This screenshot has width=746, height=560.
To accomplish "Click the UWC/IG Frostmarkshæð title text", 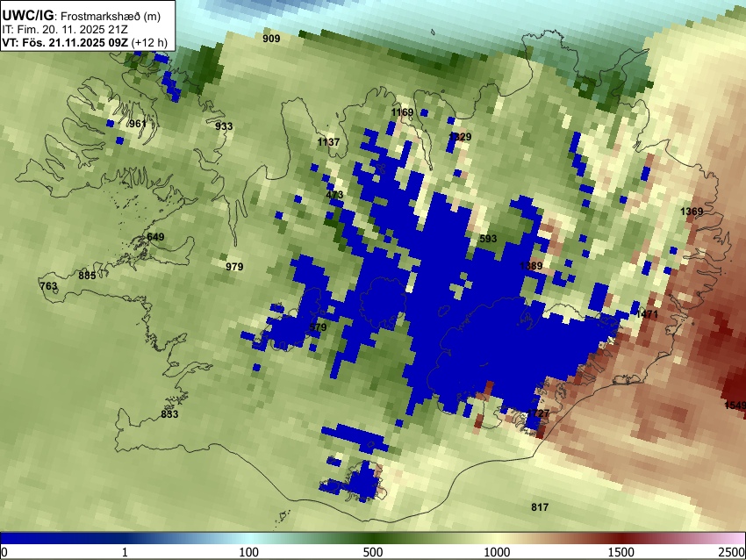I will (82, 16).
